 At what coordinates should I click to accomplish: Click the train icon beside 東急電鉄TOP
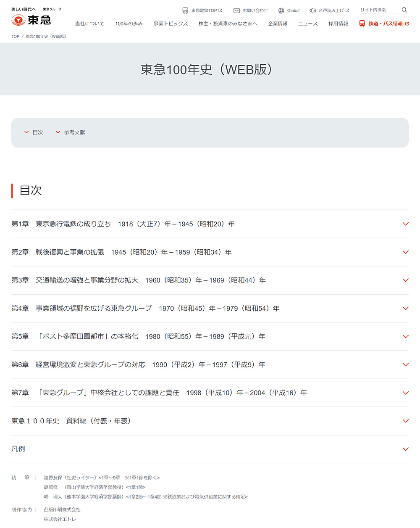[x=185, y=11]
